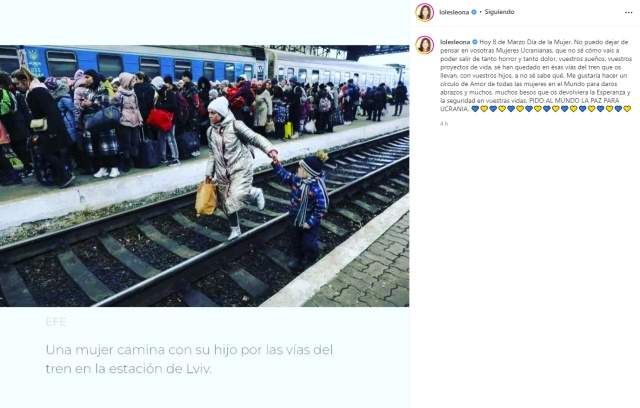The height and width of the screenshot is (408, 640).
Task: Click the child in the blue jacket
Action: pyautogui.click(x=306, y=206)
